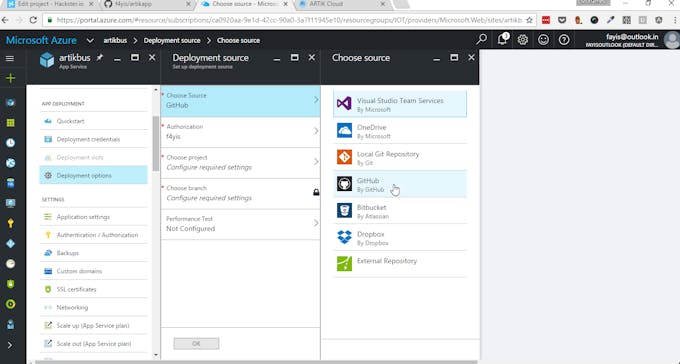The height and width of the screenshot is (364, 680).
Task: Bookmark this page with star icon
Action: pos(529,20)
